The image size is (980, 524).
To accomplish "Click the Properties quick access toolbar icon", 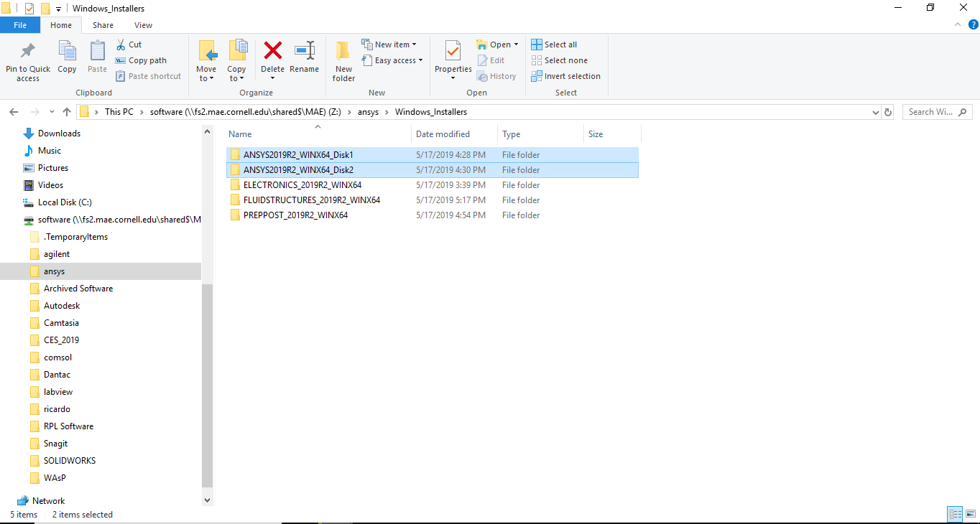I will pos(29,9).
